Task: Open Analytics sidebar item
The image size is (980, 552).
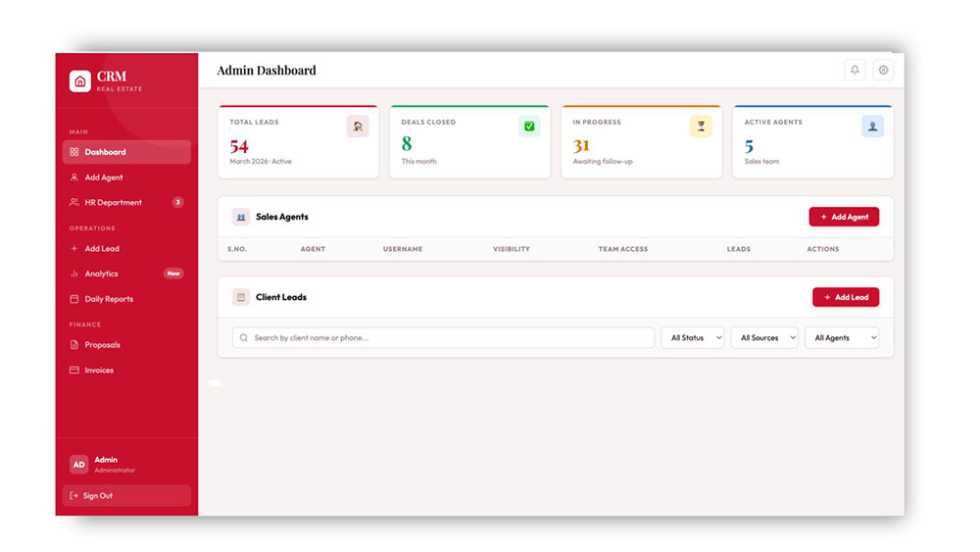Action: point(126,274)
